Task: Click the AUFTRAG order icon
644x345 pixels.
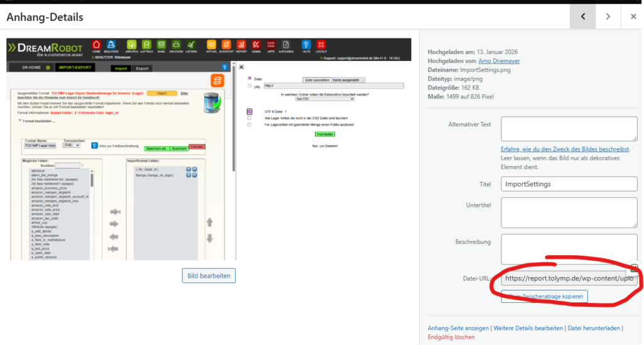Action: pyautogui.click(x=146, y=45)
